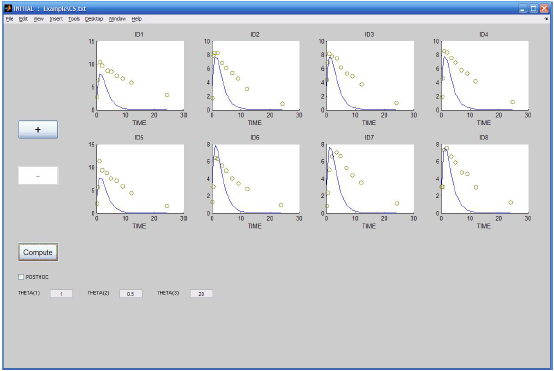Click the ID5 plot
Viewport: 554px width, 371px height.
click(x=140, y=179)
